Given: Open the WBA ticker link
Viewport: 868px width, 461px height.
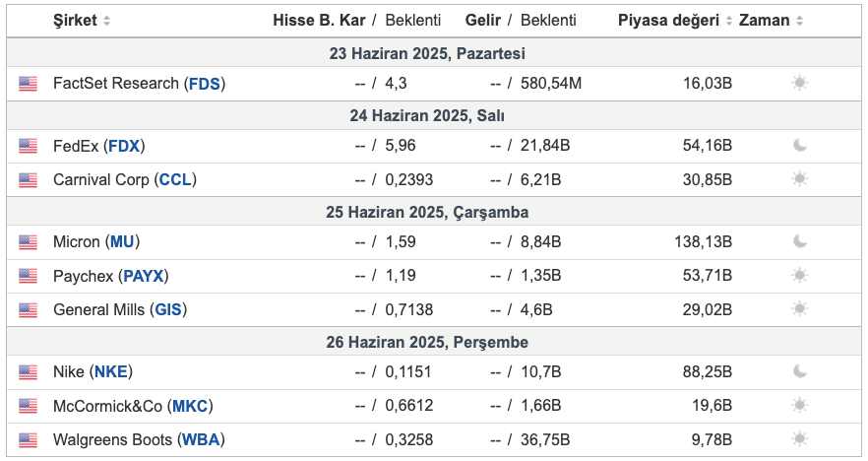Looking at the screenshot, I should (201, 440).
